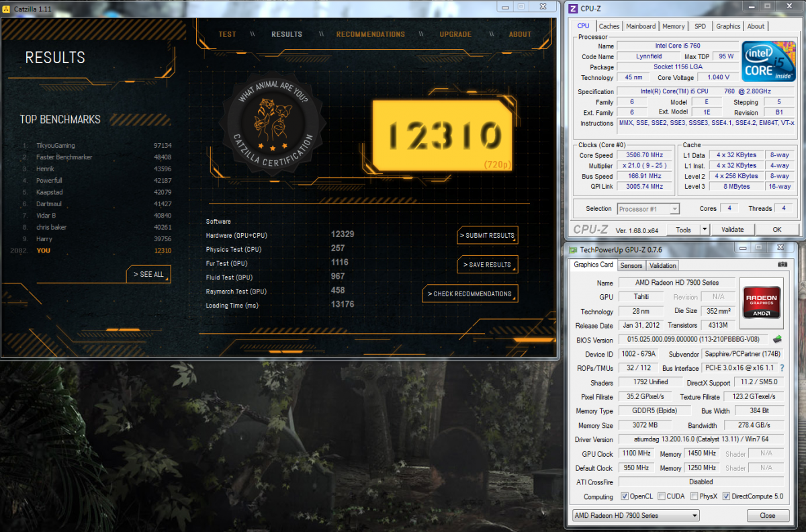Click the Hardware (GPU+CPU) result value 12329

(x=343, y=234)
